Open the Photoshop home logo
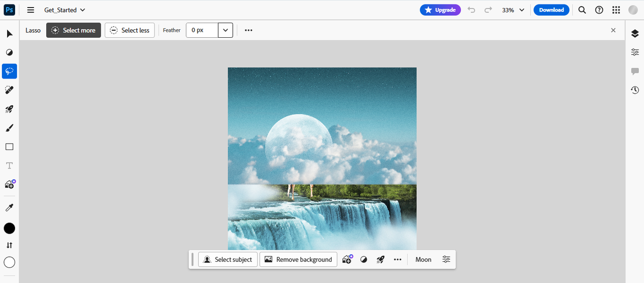Screen dimensions: 644x283 pos(10,10)
